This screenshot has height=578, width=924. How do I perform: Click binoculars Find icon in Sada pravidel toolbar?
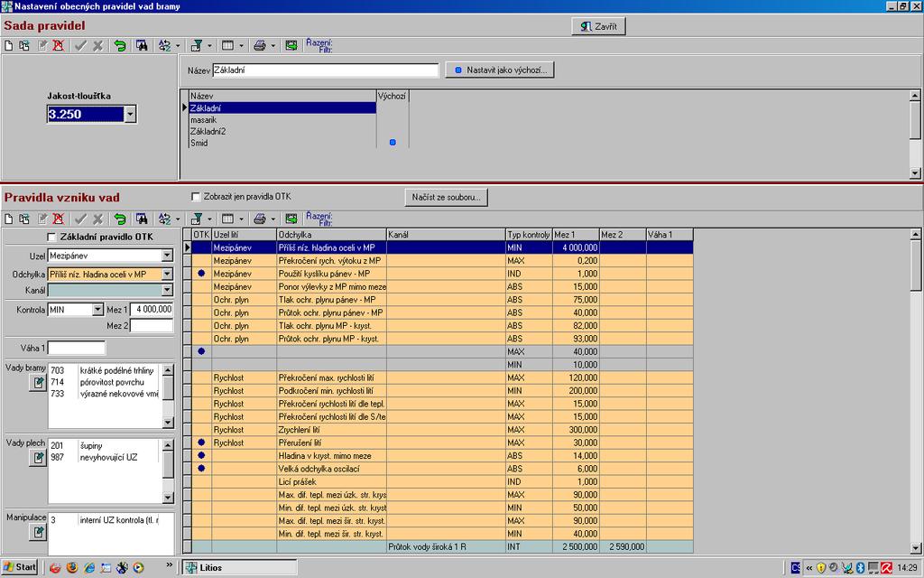(x=142, y=45)
